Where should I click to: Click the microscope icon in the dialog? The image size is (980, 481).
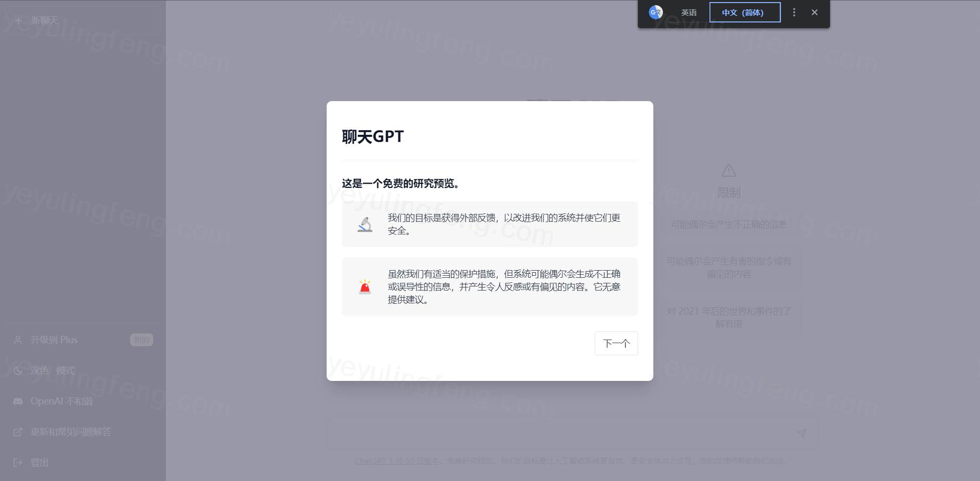[x=365, y=225]
